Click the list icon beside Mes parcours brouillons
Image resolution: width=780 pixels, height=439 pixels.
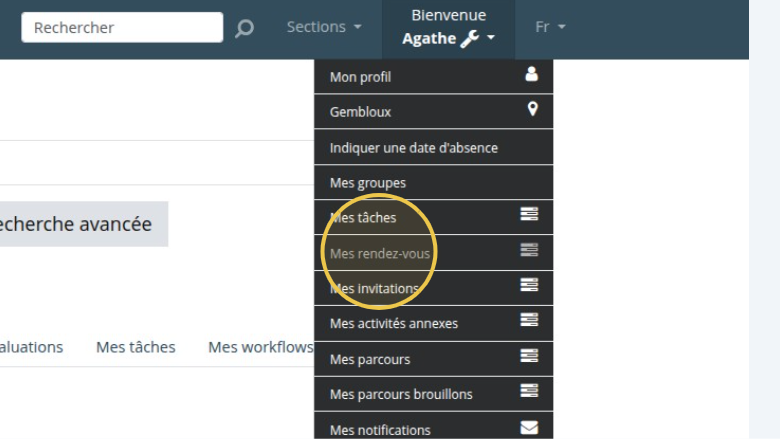point(529,391)
